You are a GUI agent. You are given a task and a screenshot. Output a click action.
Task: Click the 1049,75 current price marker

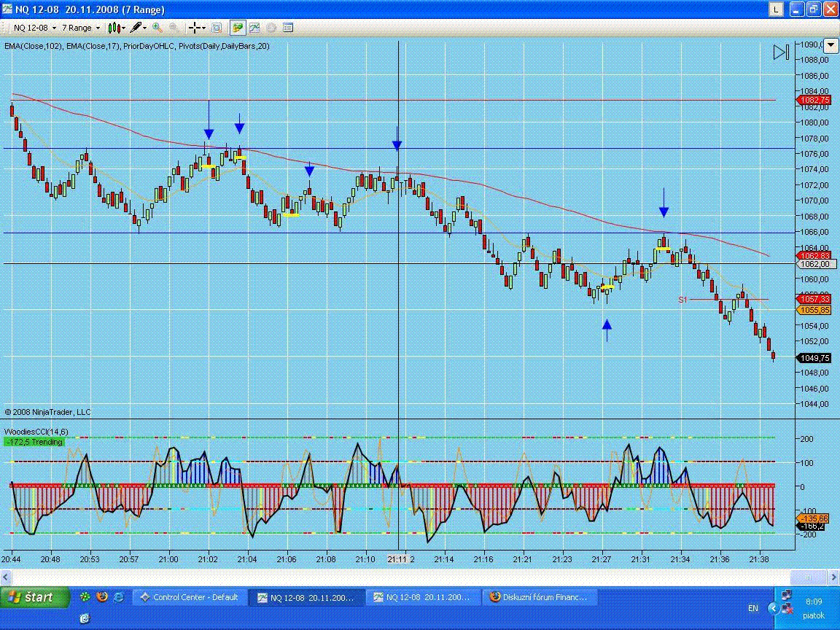814,358
